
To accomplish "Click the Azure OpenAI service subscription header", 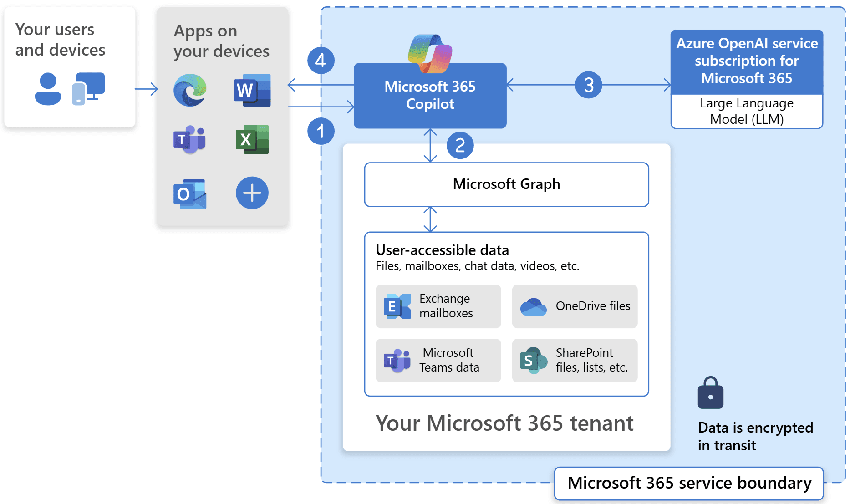I will click(747, 62).
